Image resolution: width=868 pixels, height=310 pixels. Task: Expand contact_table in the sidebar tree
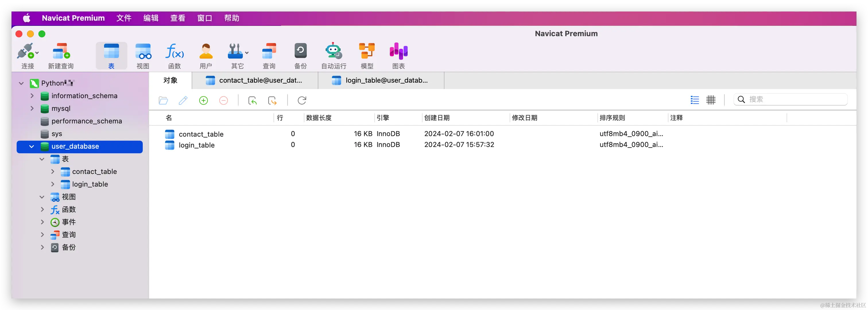pyautogui.click(x=53, y=171)
